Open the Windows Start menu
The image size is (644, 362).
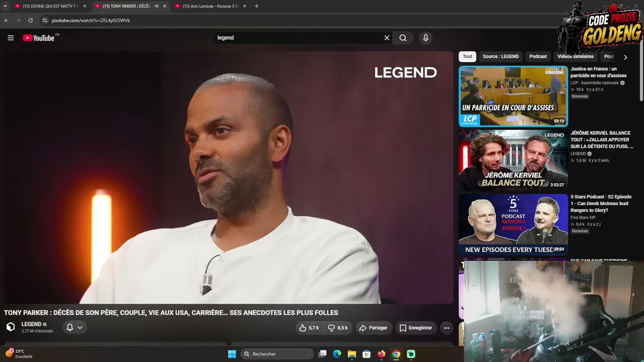tap(232, 354)
